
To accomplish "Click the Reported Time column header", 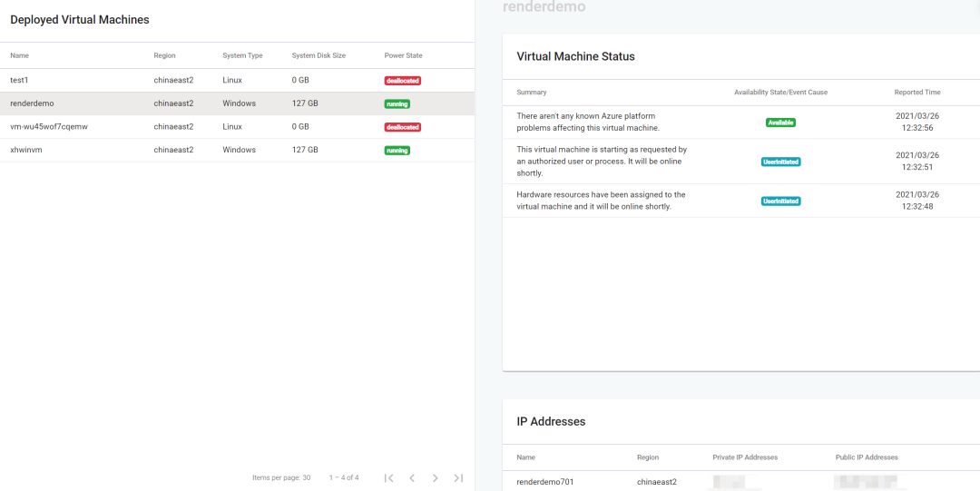I will coord(917,92).
